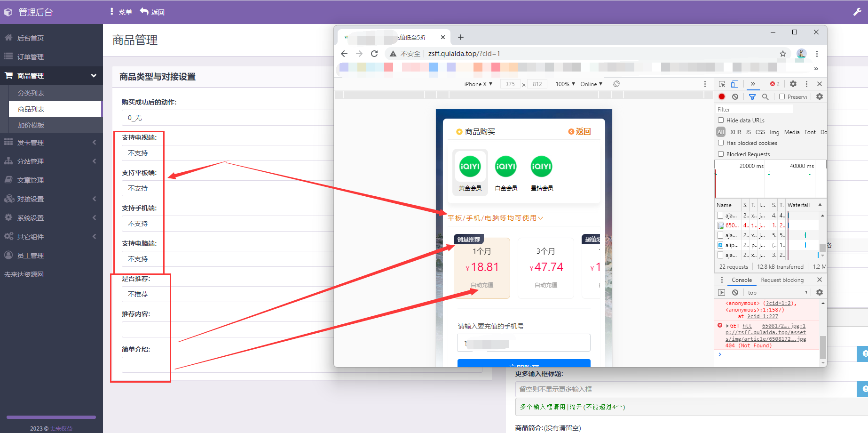Click the rotate device icon in device toolbar

616,84
